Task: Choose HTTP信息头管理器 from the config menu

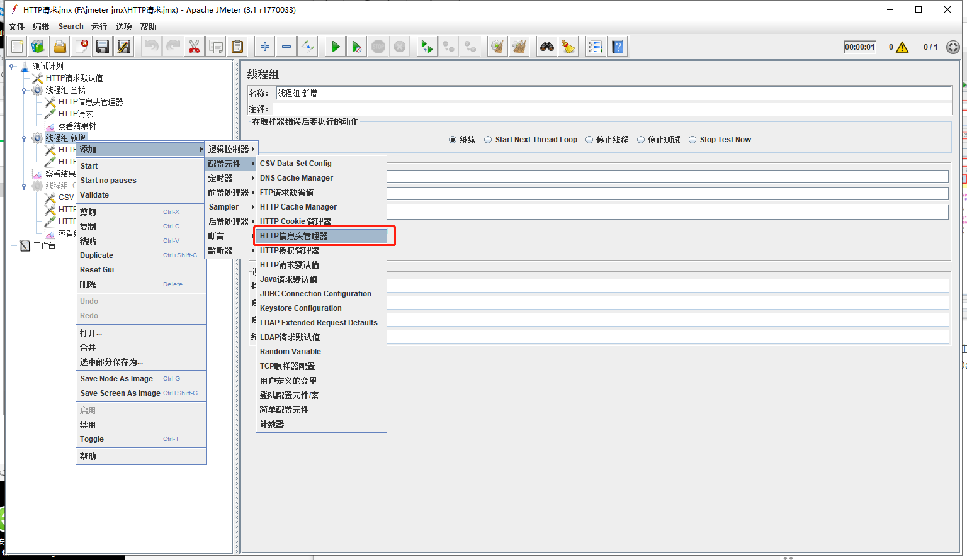Action: (321, 236)
